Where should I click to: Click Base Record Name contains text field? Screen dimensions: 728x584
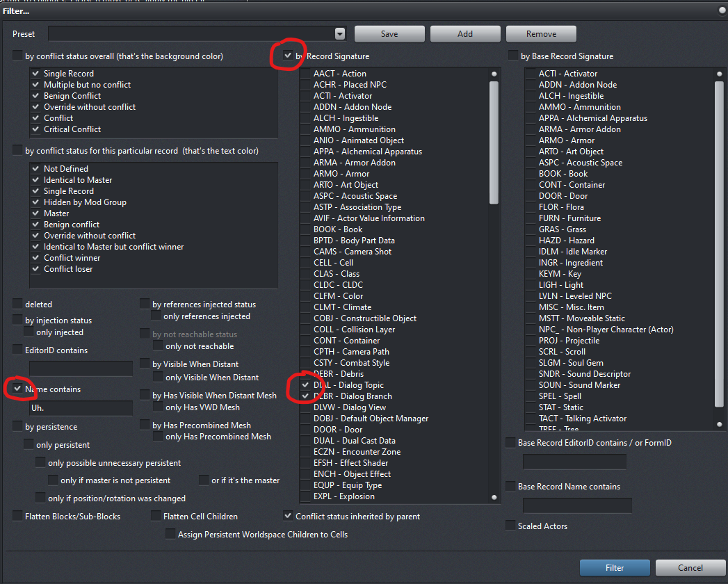click(x=577, y=505)
